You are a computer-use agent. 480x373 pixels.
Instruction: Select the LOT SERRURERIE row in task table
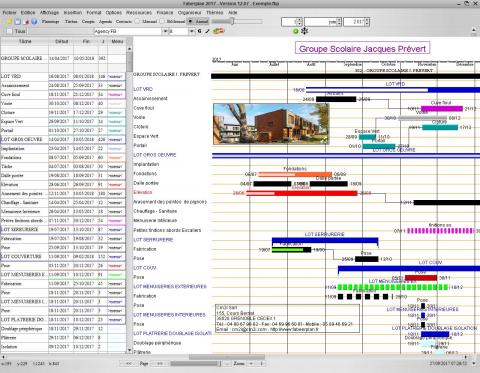click(63, 229)
